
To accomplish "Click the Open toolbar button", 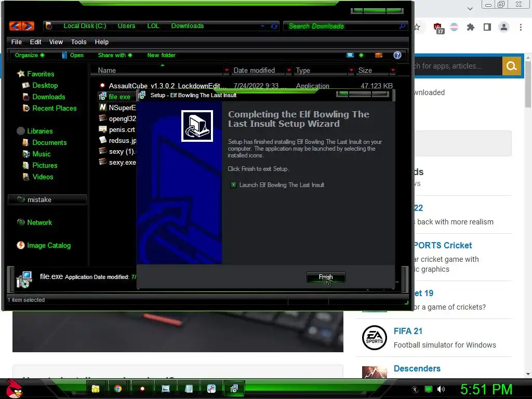I will [73, 55].
